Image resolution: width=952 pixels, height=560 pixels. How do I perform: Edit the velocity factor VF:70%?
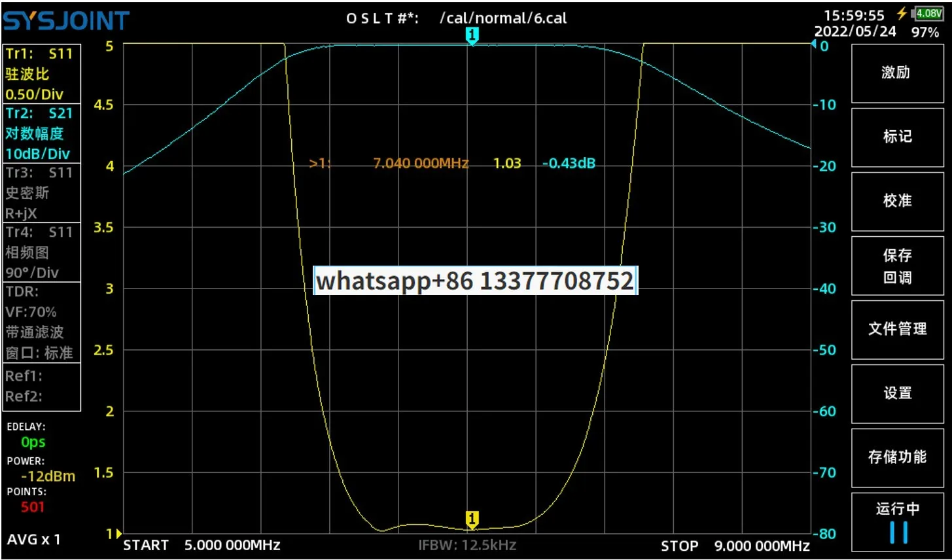pyautogui.click(x=31, y=312)
